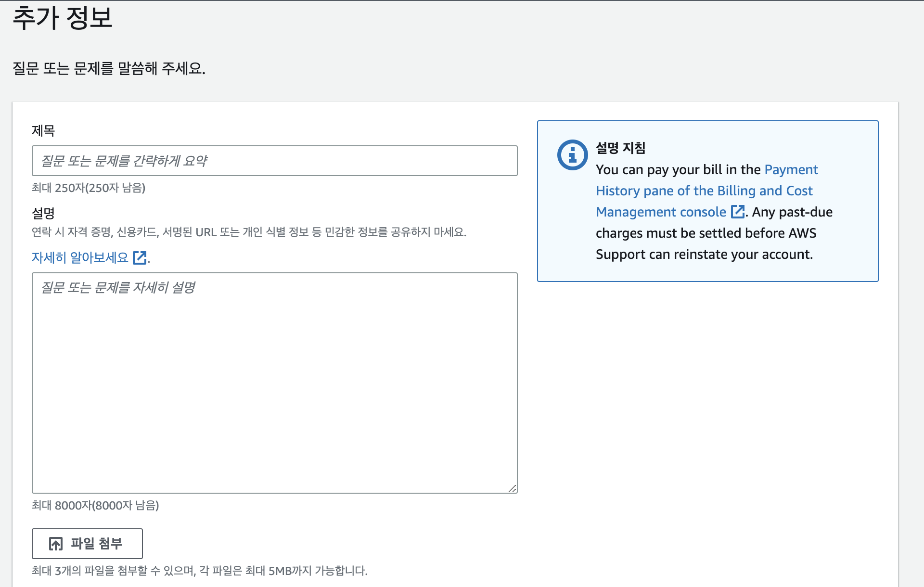Click the 추가 정보 page heading
Viewport: 924px width, 587px height.
[x=63, y=18]
